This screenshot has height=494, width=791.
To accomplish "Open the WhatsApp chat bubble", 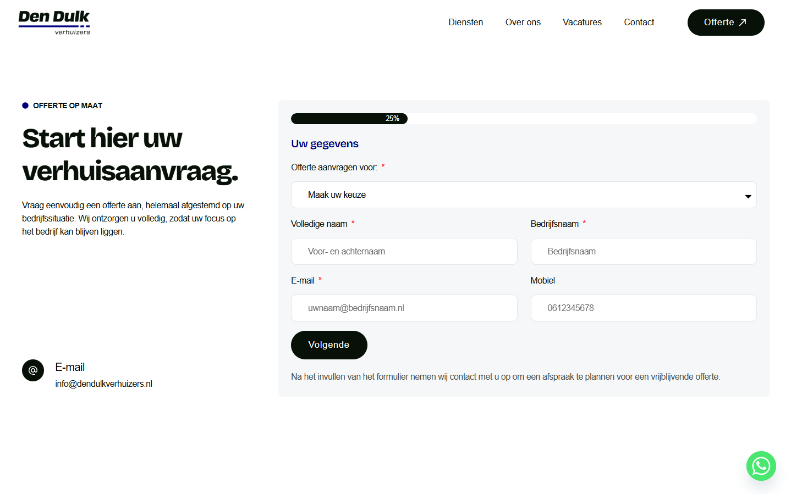I will click(x=761, y=466).
